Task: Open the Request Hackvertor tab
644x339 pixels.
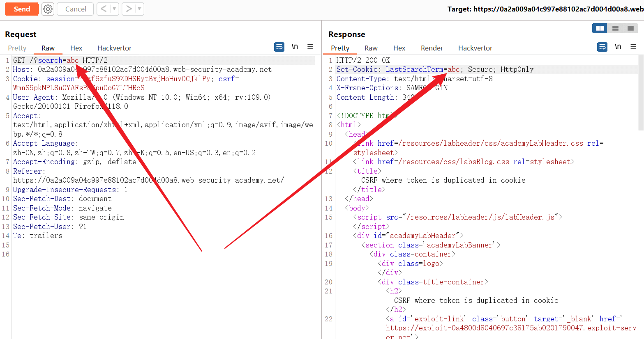Action: (x=114, y=48)
